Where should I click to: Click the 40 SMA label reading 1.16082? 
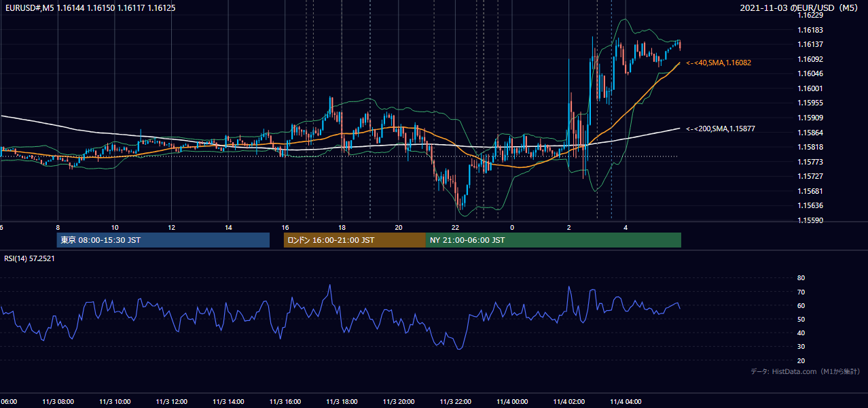(719, 63)
